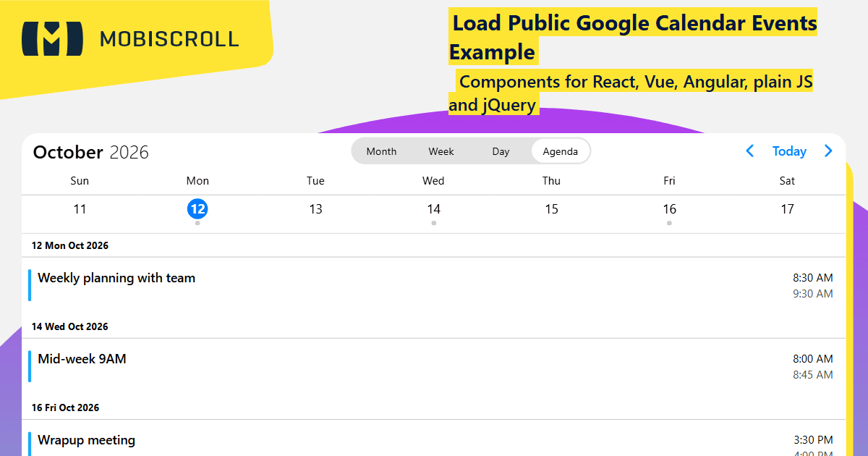Screen dimensions: 868x456
Task: Jump to Today in the calendar
Action: (789, 151)
